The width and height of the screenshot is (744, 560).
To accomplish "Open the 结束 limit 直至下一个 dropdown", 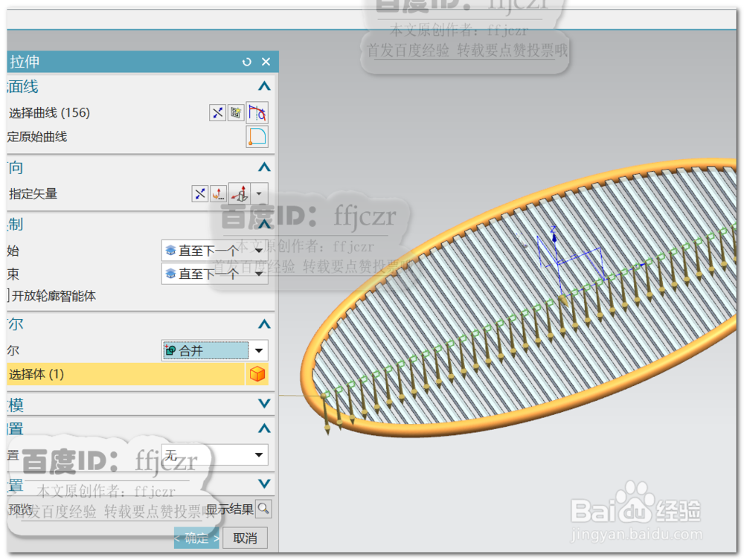I will [214, 274].
